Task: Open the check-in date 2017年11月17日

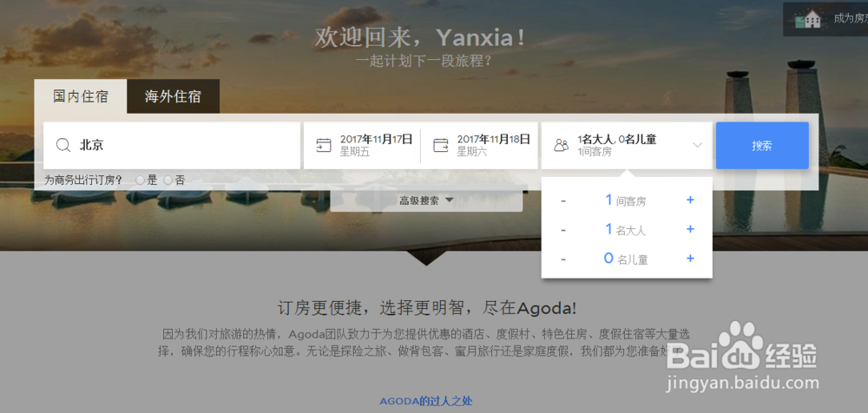Action: click(362, 146)
